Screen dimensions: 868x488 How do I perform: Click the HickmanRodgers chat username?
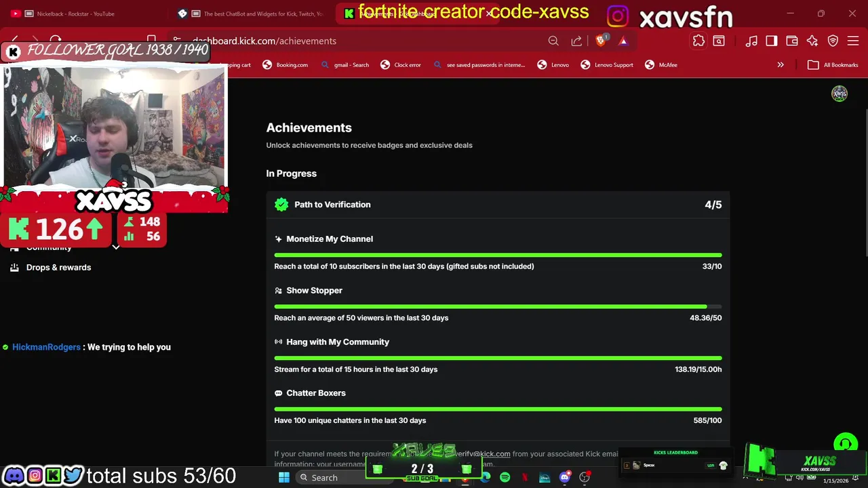point(46,347)
